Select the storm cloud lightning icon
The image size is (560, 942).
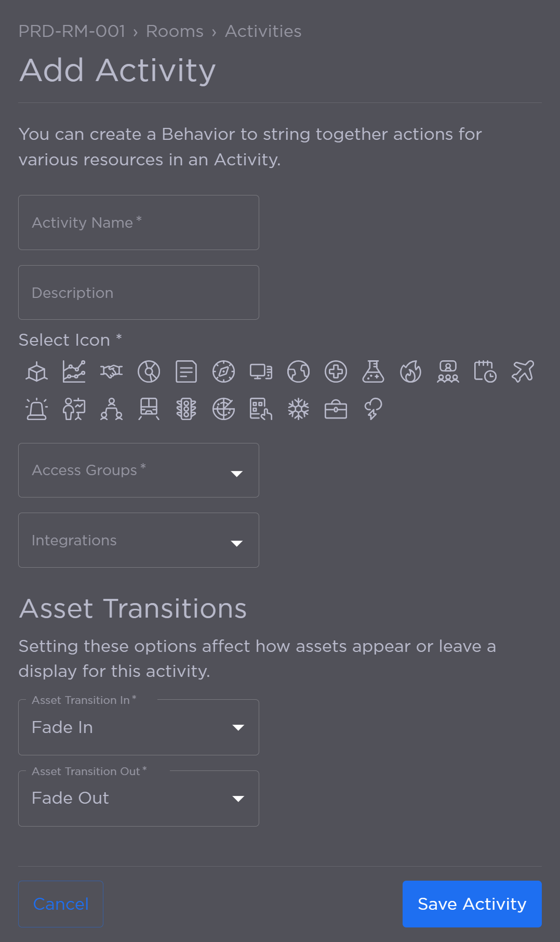(x=373, y=409)
